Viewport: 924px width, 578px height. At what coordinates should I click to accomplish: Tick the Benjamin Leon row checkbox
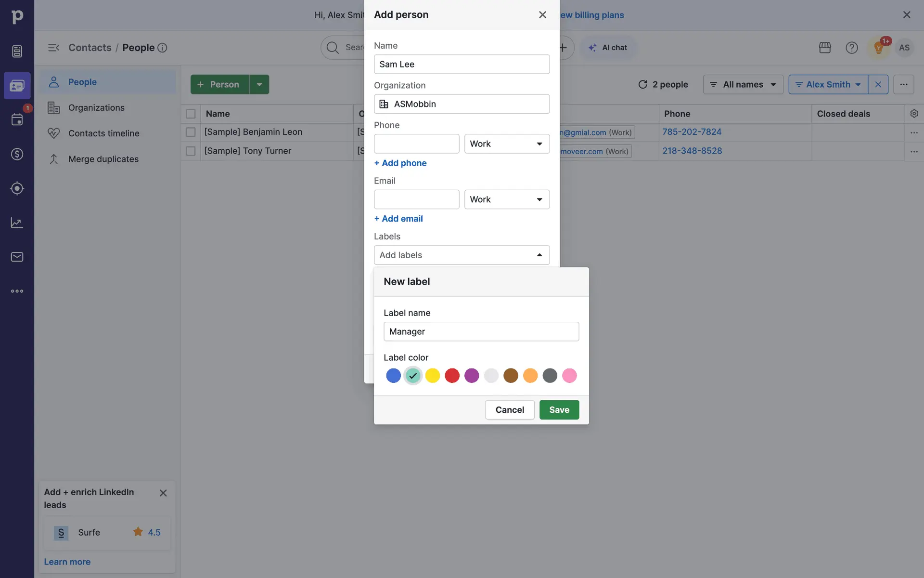pyautogui.click(x=191, y=132)
